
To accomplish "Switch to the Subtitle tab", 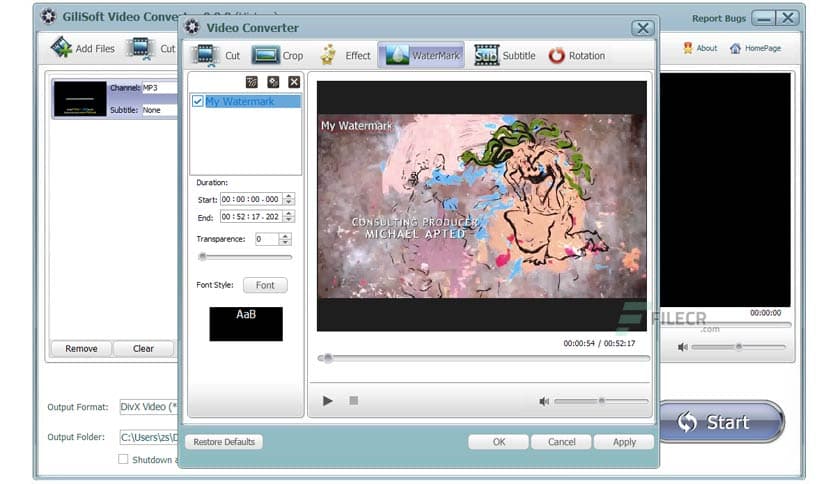I will click(504, 55).
